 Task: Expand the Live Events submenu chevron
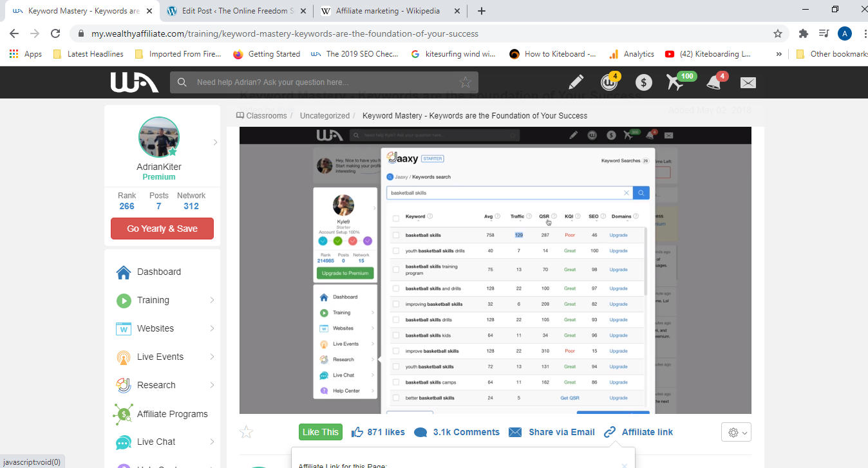(x=212, y=357)
